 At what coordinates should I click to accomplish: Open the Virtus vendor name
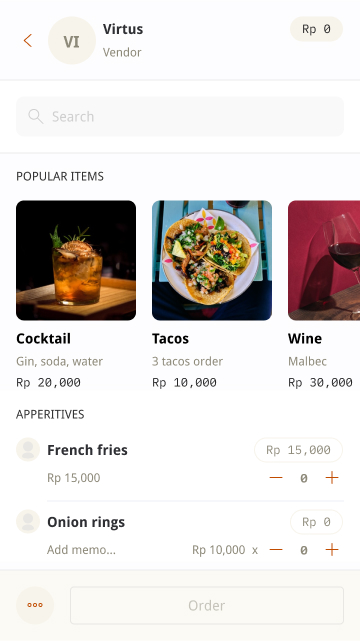coord(123,29)
